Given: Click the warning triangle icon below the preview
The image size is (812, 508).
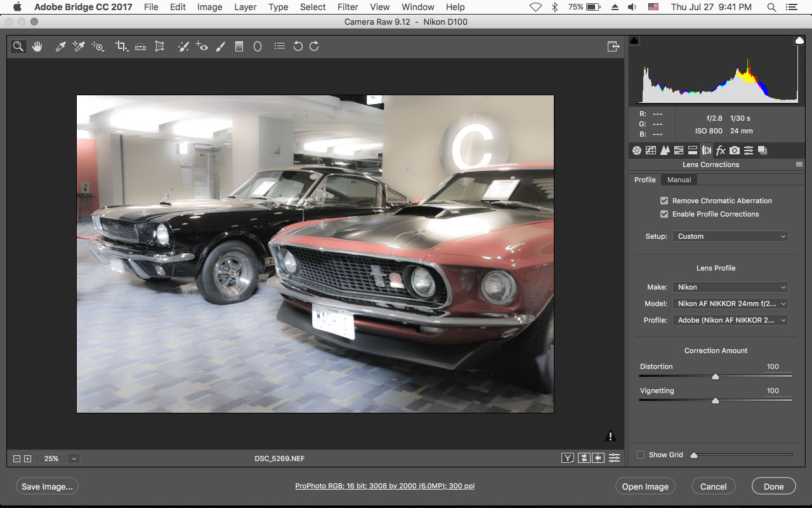Looking at the screenshot, I should pos(610,436).
